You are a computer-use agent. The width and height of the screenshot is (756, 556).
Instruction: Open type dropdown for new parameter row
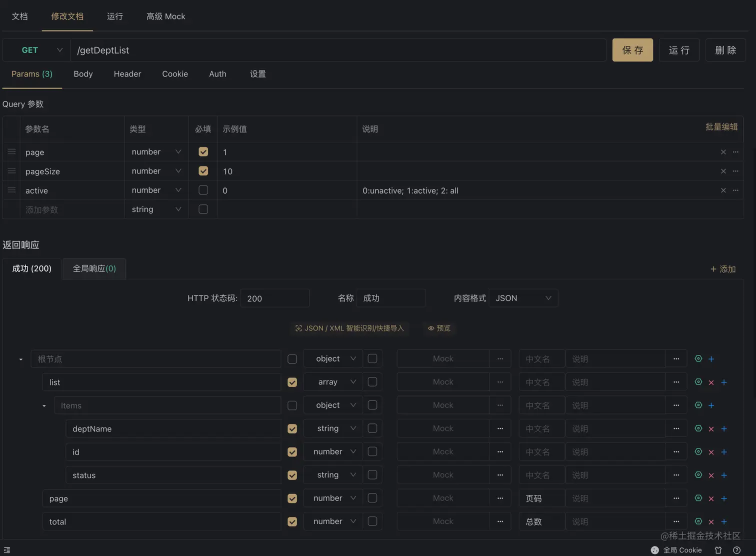[x=156, y=209]
